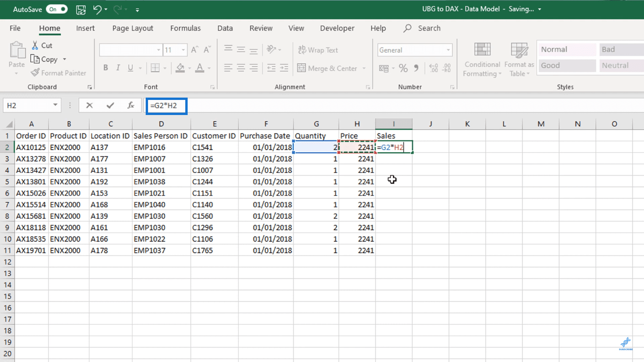The height and width of the screenshot is (362, 644).
Task: Open the Help tab
Action: tap(378, 28)
